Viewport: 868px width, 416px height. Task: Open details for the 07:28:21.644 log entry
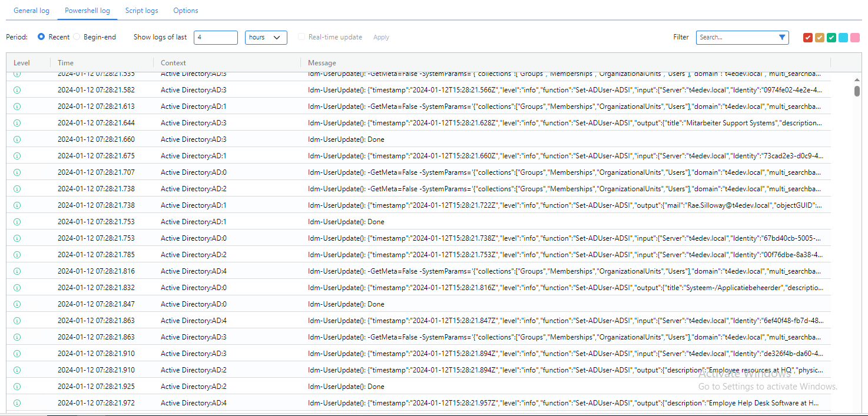click(16, 122)
